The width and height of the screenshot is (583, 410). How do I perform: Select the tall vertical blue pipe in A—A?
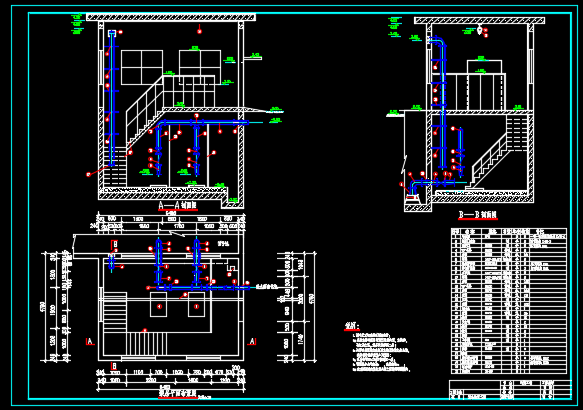(112, 99)
